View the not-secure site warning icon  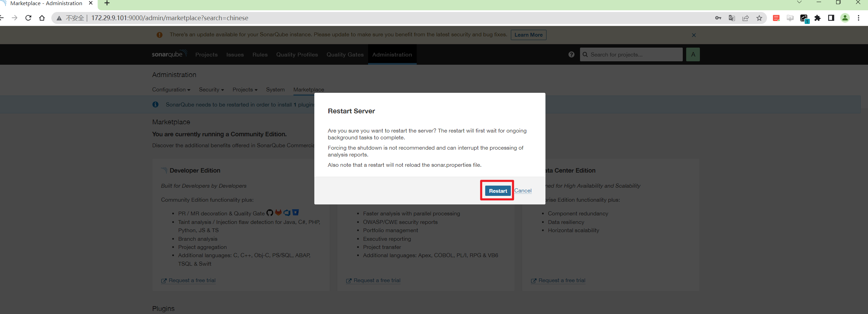click(x=59, y=18)
